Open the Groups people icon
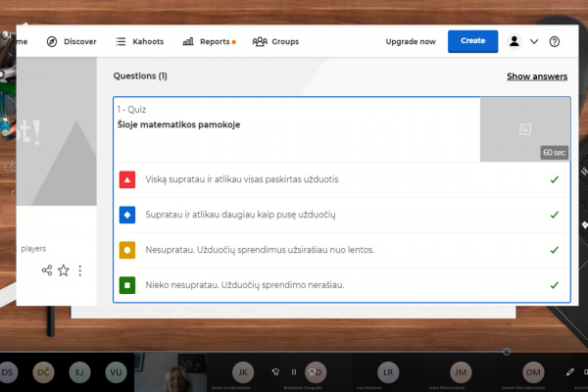 click(x=260, y=41)
